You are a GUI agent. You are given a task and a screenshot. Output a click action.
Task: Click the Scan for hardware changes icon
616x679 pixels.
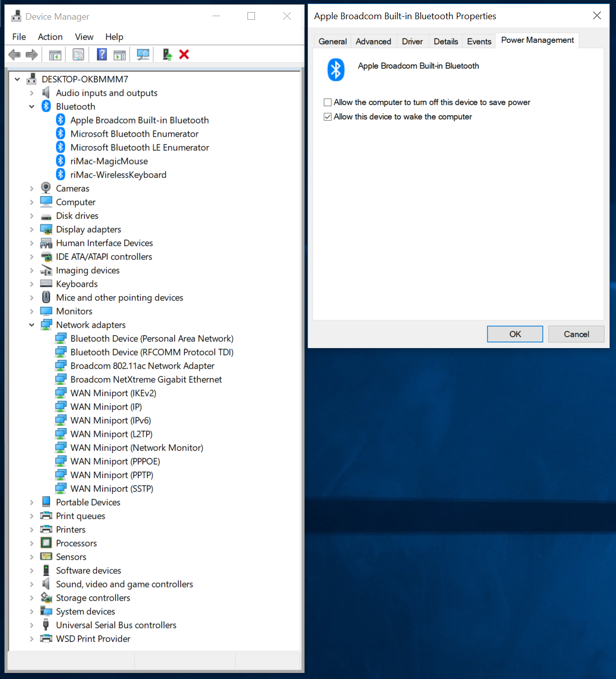coord(143,55)
